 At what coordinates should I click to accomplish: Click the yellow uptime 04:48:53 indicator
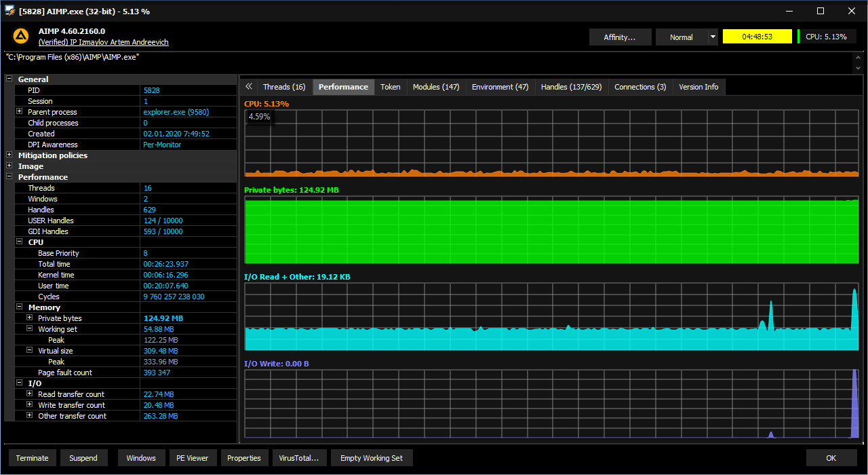click(x=757, y=37)
